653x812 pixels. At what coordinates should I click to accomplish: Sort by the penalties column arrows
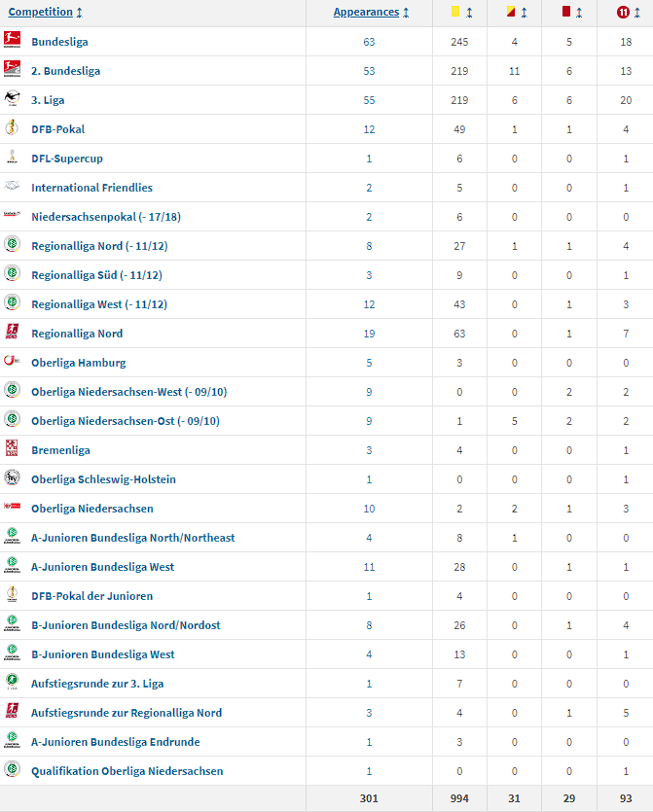(636, 13)
